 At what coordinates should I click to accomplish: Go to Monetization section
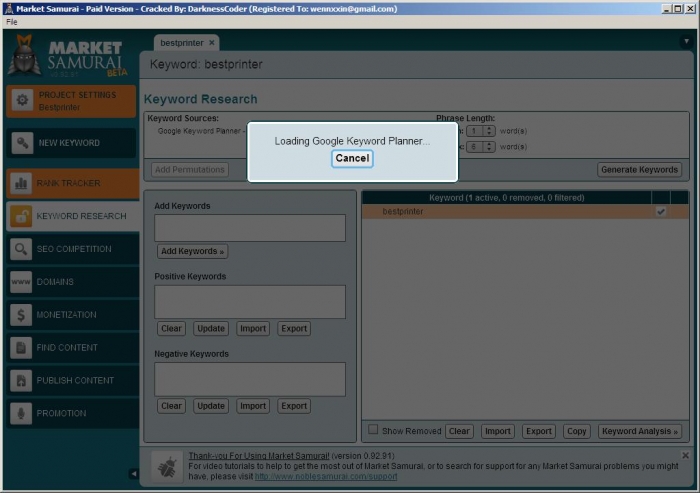72,315
